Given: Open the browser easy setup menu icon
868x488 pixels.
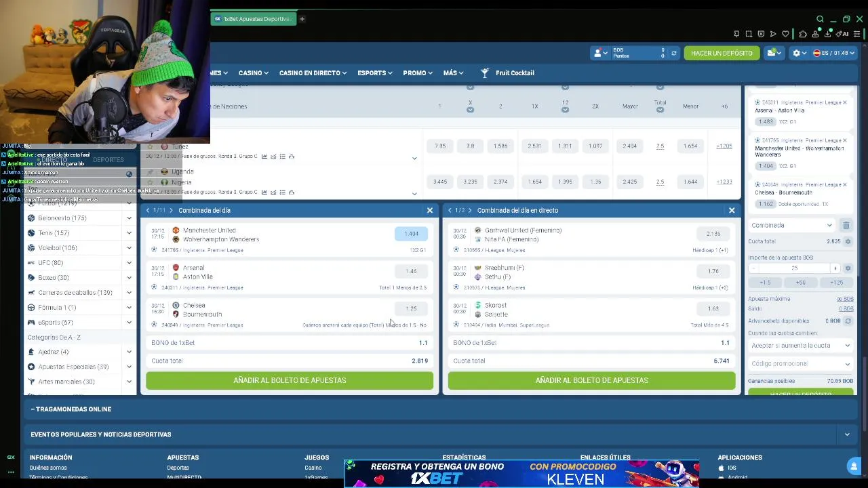Looking at the screenshot, I should click(857, 34).
